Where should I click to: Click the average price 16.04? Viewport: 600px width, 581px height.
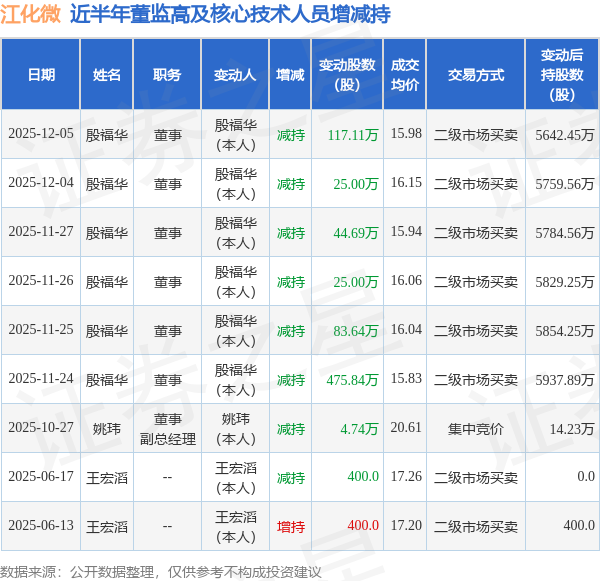(x=406, y=330)
